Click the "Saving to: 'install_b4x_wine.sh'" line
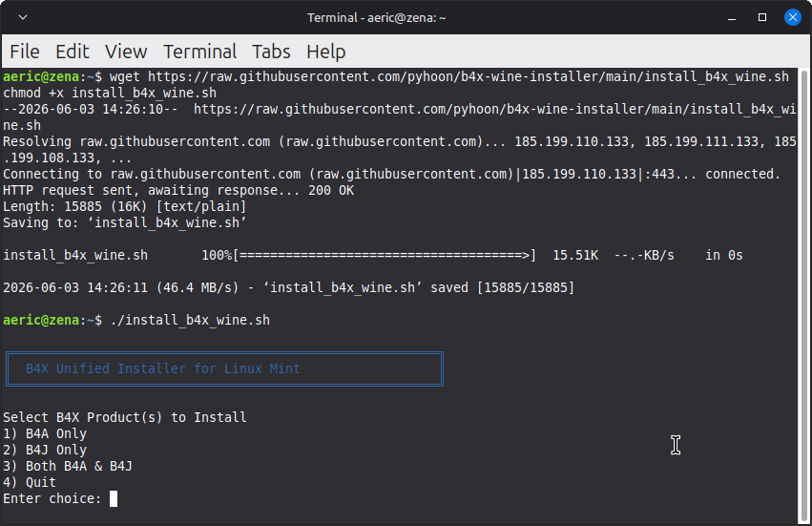Viewport: 812px width, 526px height. point(125,222)
